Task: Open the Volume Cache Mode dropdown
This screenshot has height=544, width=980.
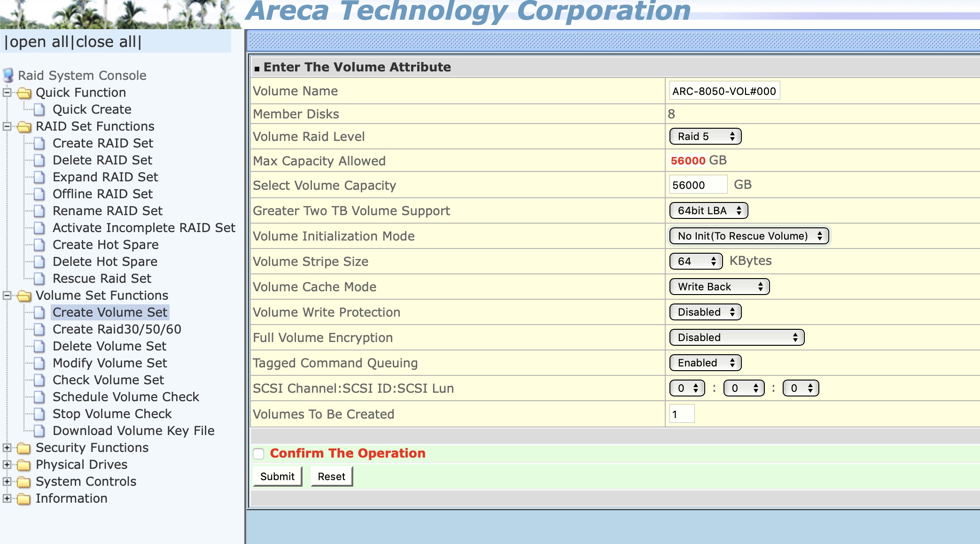Action: click(719, 287)
